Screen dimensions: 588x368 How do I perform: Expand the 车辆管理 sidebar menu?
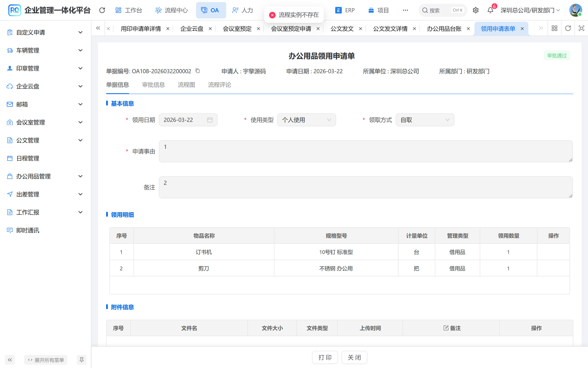point(46,50)
